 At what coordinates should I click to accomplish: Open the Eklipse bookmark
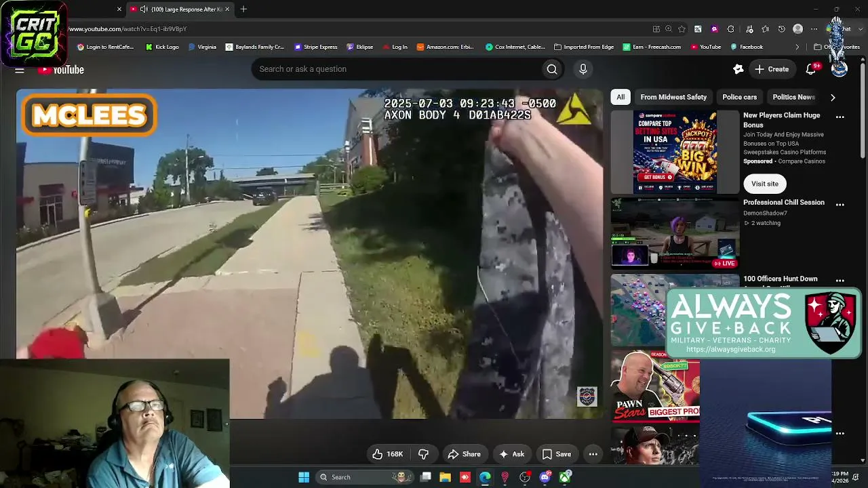pos(360,47)
